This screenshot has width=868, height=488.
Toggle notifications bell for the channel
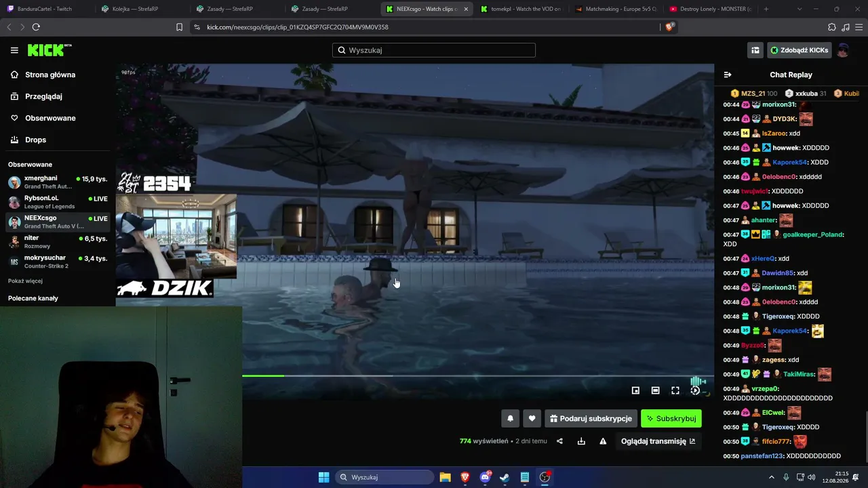pos(511,419)
